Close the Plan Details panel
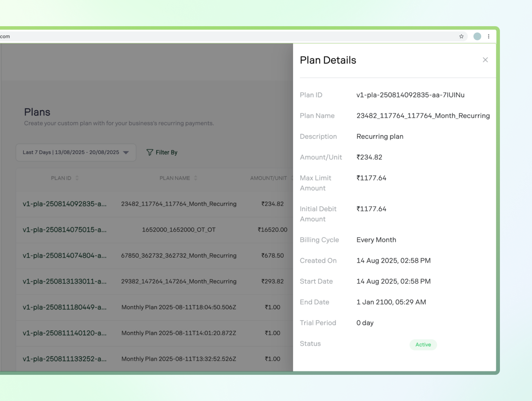Image resolution: width=532 pixels, height=401 pixels. pos(485,60)
